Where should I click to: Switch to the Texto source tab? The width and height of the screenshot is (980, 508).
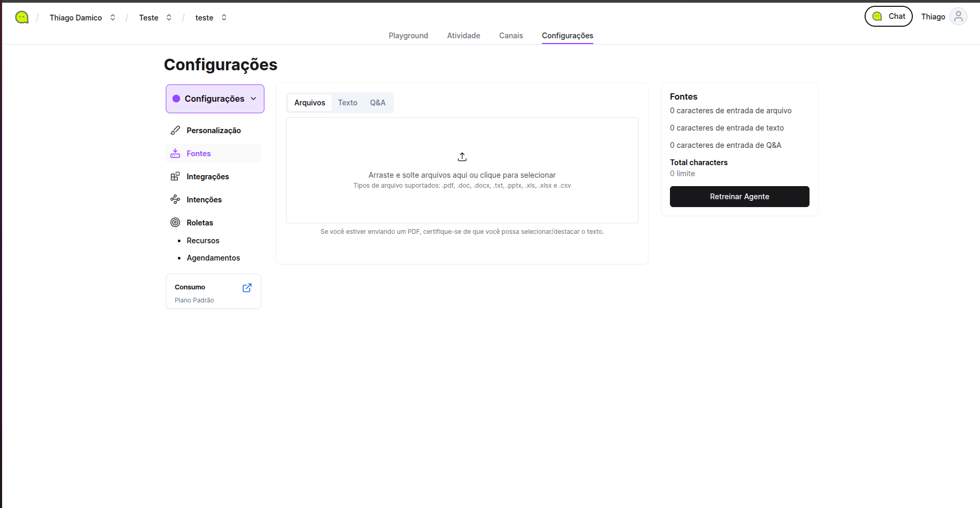coord(347,103)
